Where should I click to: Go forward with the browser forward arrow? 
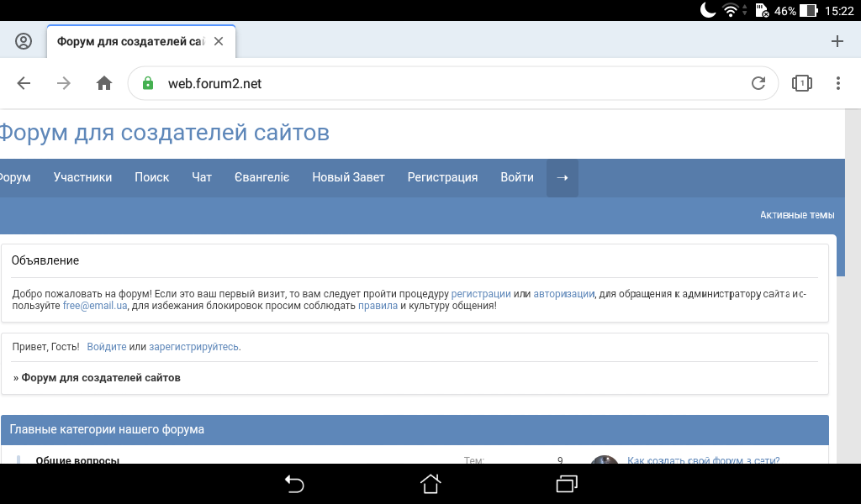tap(64, 83)
